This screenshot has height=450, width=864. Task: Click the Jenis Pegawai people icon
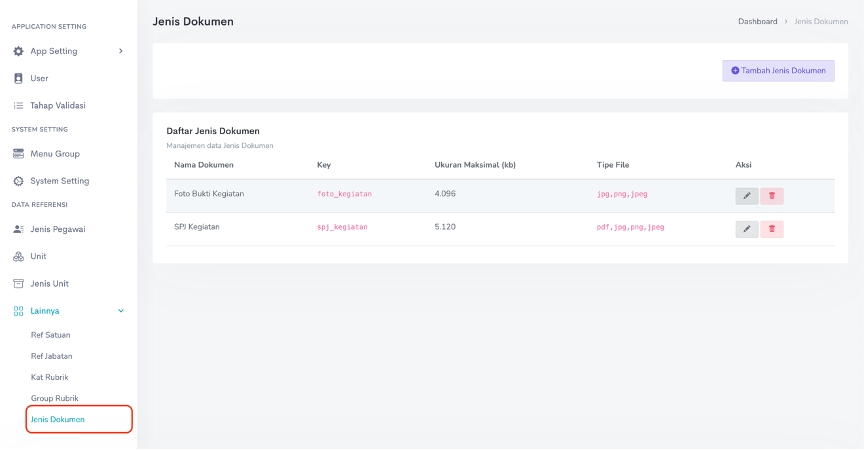(x=18, y=229)
